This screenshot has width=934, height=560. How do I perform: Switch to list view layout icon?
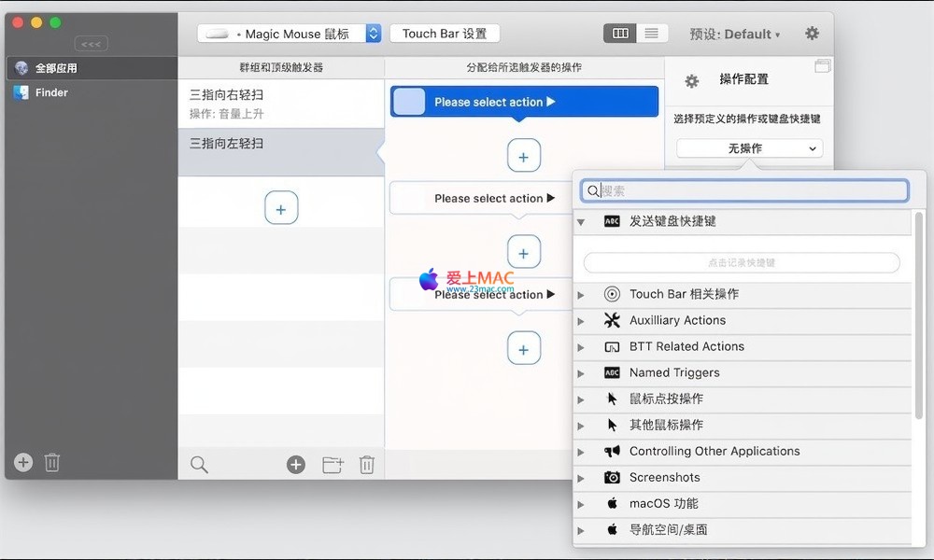click(x=651, y=34)
